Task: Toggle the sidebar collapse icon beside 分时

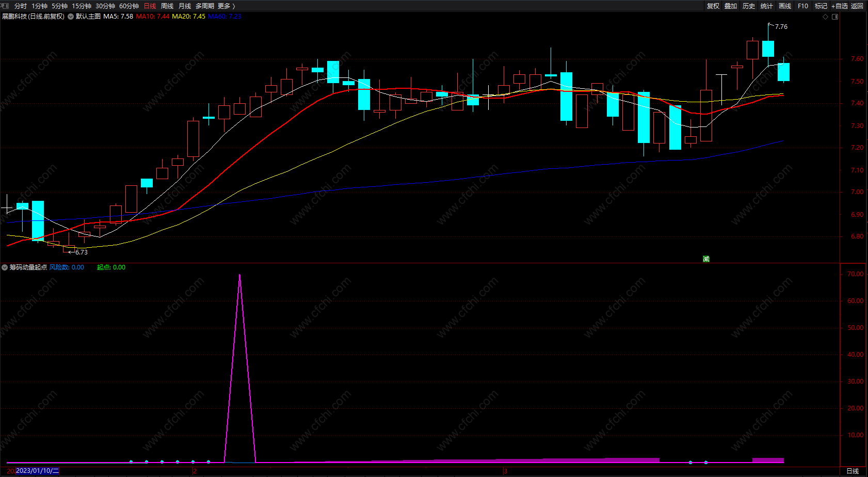Action: coord(5,6)
